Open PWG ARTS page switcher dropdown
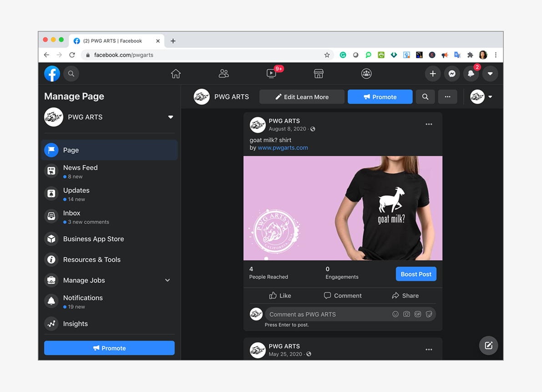This screenshot has height=392, width=542. (x=171, y=117)
